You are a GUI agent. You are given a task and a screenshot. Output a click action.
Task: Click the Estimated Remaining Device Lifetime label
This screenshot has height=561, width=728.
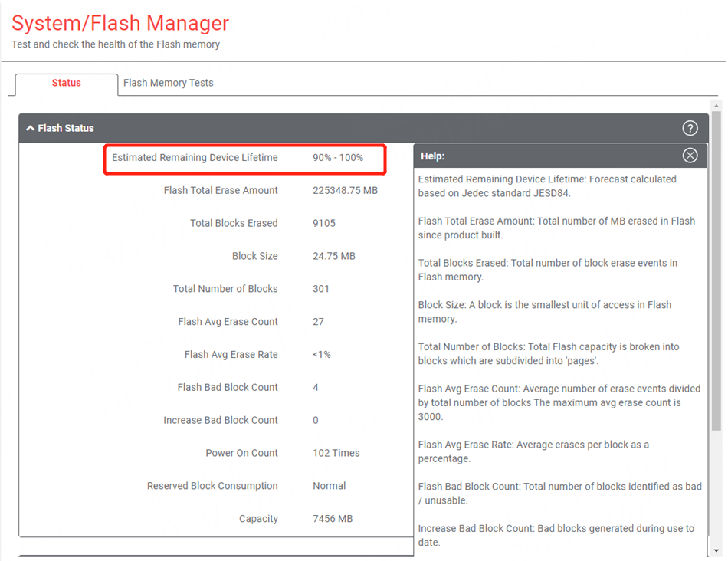click(195, 157)
